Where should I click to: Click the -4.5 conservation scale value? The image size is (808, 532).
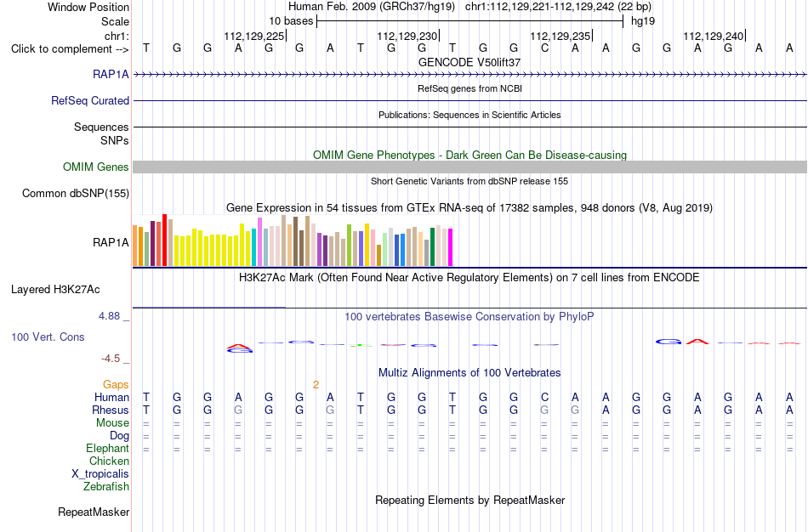pos(111,359)
